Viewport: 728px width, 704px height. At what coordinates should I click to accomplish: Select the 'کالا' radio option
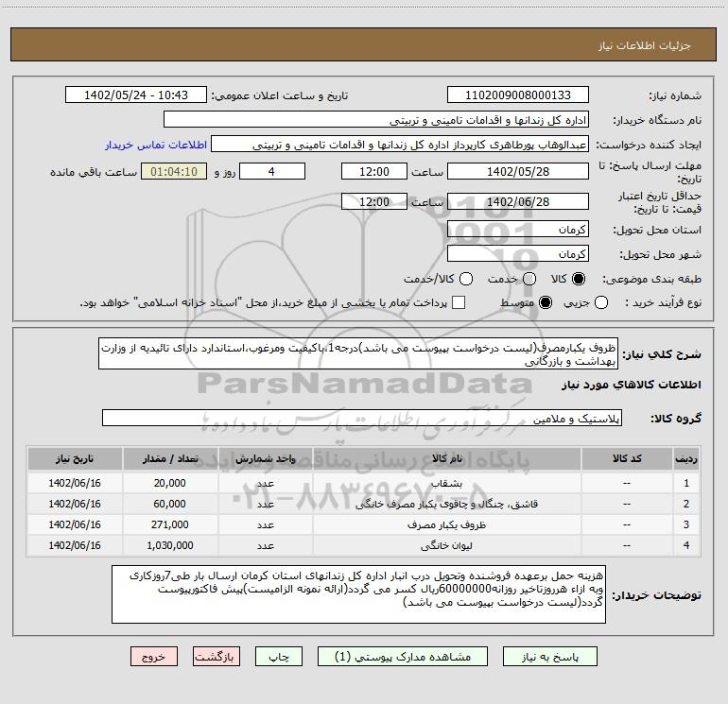[580, 280]
